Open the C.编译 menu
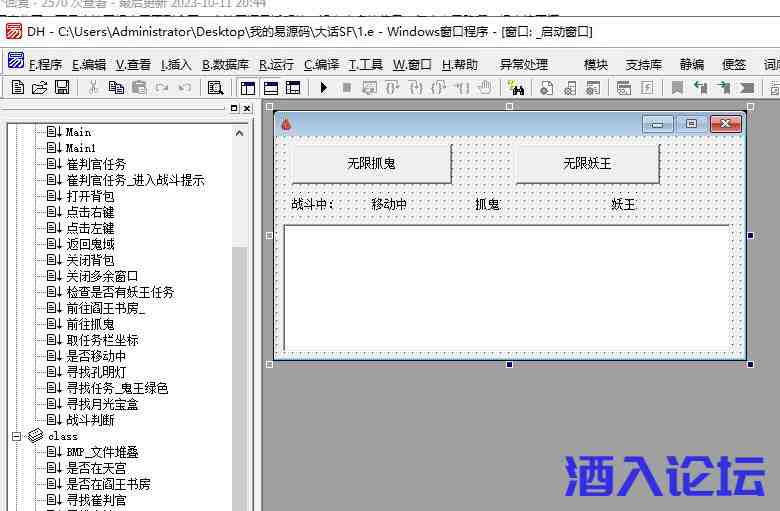This screenshot has height=511, width=780. [x=321, y=64]
